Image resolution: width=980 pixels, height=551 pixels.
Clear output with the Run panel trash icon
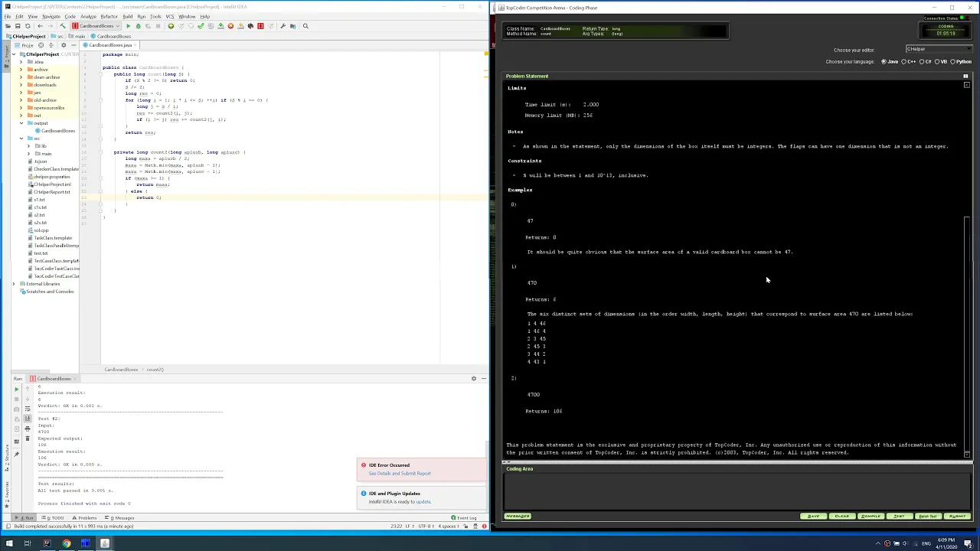pyautogui.click(x=28, y=439)
